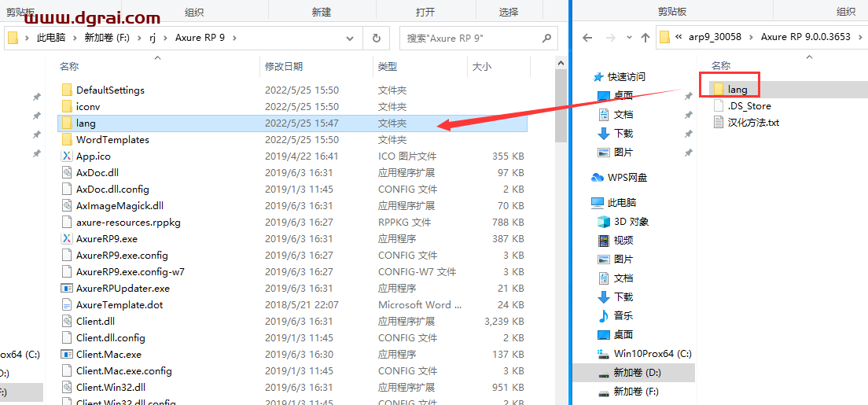This screenshot has height=405, width=868.
Task: Click the 视频 icon in navigation pane
Action: click(603, 241)
